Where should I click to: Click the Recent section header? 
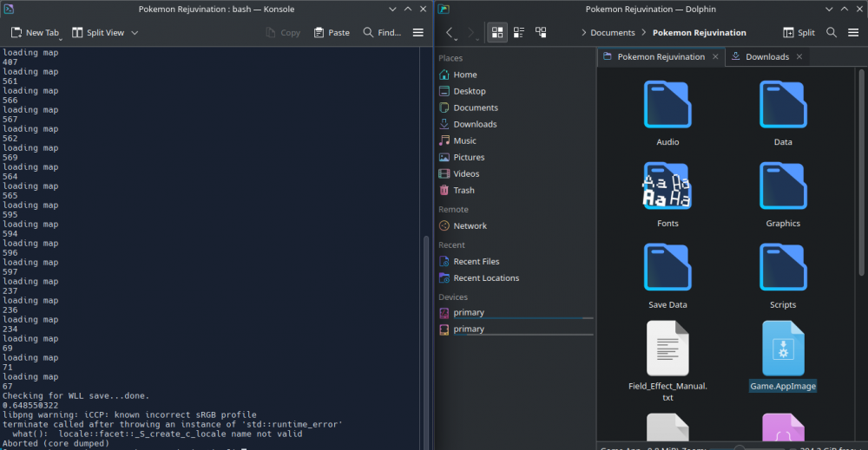pyautogui.click(x=451, y=245)
